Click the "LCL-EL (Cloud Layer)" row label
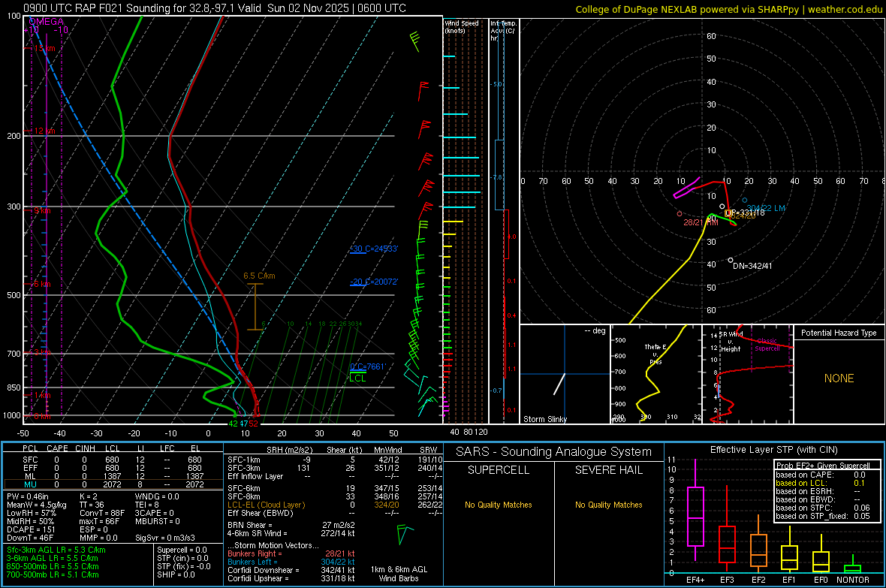The height and width of the screenshot is (588, 886). tap(266, 505)
